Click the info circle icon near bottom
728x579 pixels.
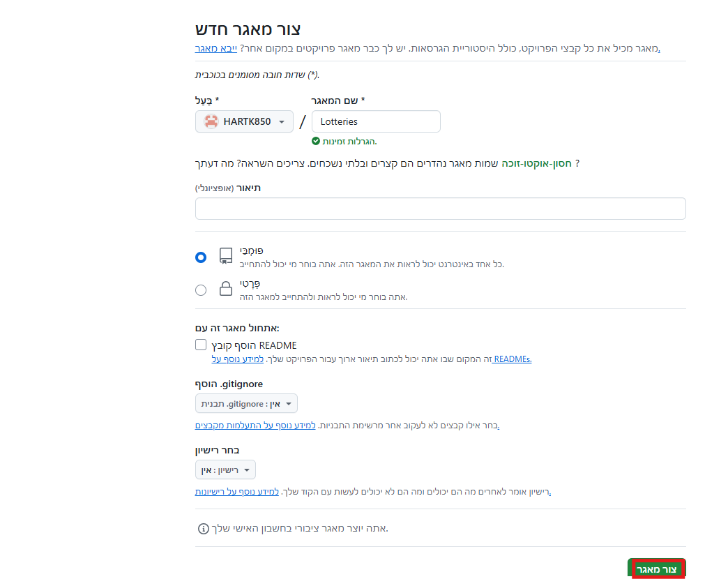(x=204, y=528)
